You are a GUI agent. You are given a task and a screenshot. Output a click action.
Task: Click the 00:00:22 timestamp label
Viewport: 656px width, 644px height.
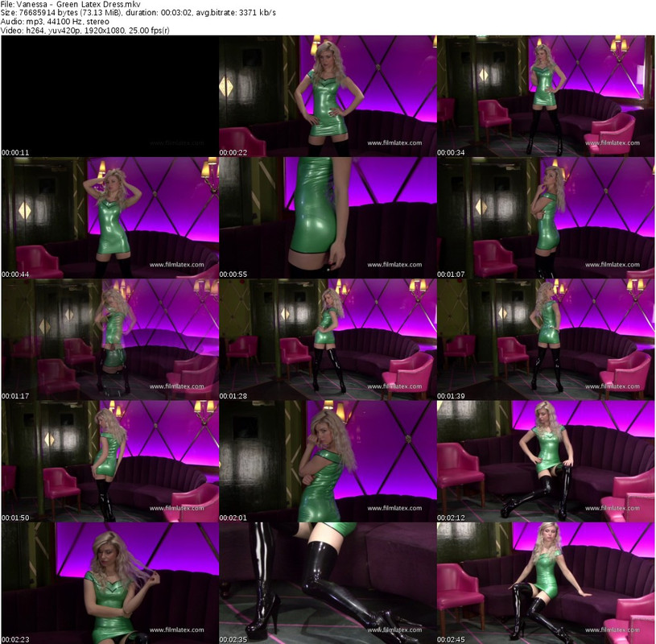[x=233, y=153]
